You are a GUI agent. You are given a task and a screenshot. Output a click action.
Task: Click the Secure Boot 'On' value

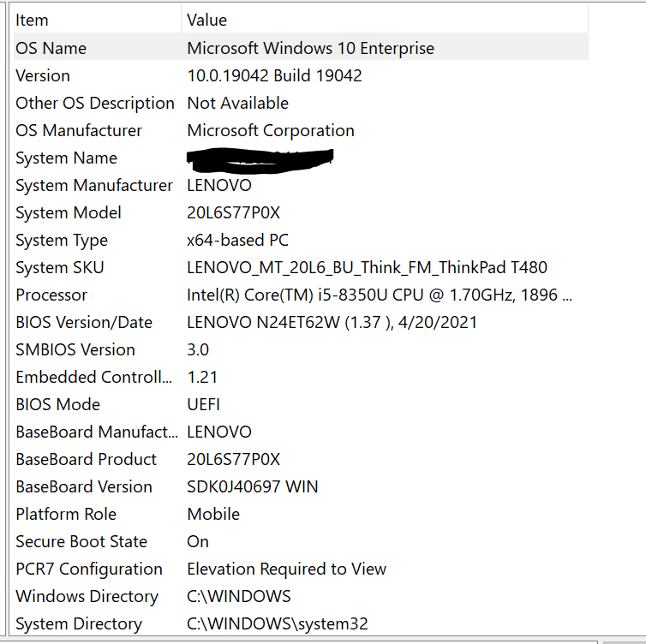pos(198,541)
